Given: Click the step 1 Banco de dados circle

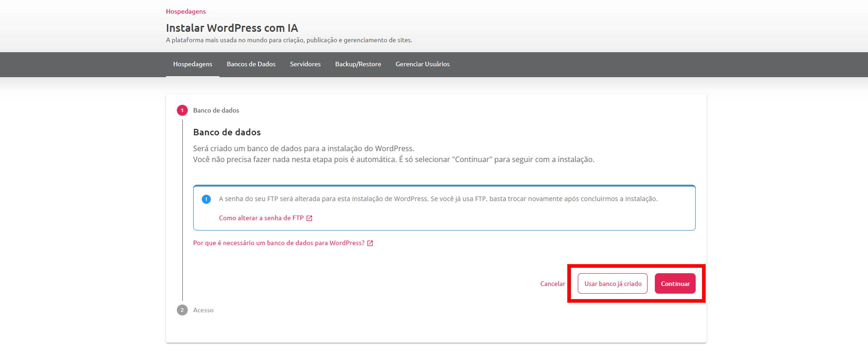Looking at the screenshot, I should pyautogui.click(x=182, y=110).
